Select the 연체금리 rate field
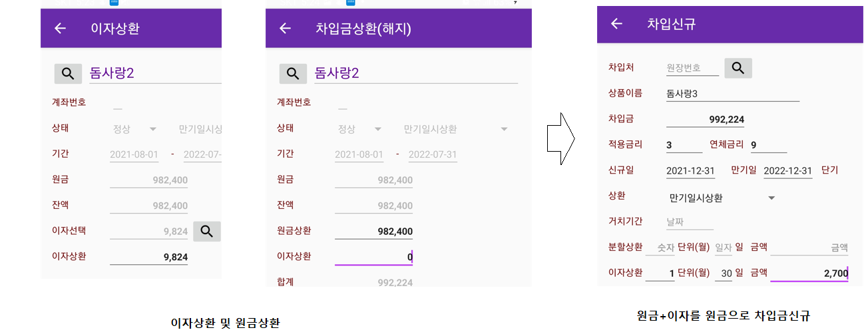This screenshot has height=336, width=868. 767,145
